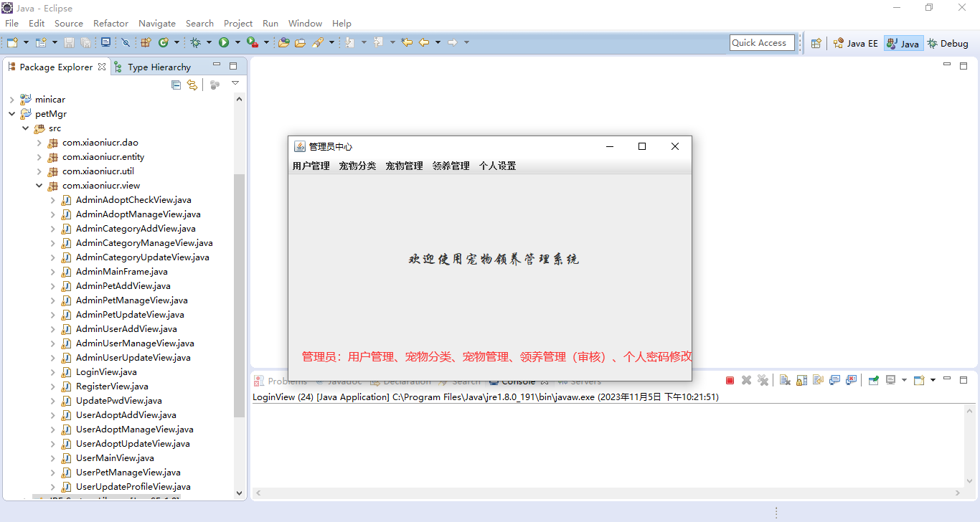This screenshot has width=980, height=522.
Task: Toggle Link with Editor in Package Explorer
Action: 192,85
